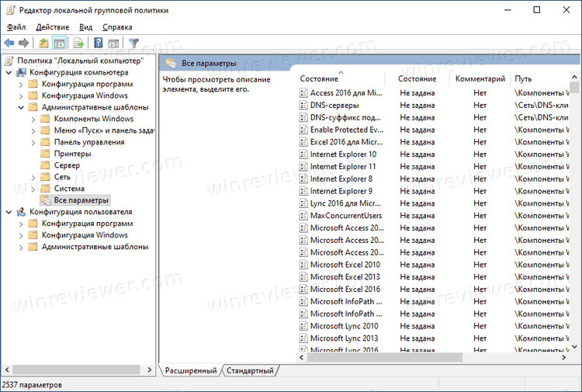The height and width of the screenshot is (392, 582).
Task: Click the Filter funnel toolbar icon
Action: pos(133,43)
